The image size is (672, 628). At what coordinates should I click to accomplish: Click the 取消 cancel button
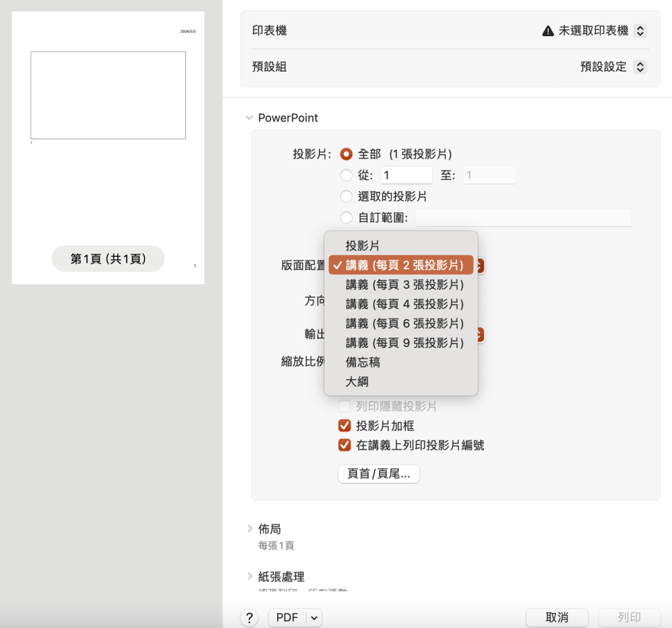(556, 617)
